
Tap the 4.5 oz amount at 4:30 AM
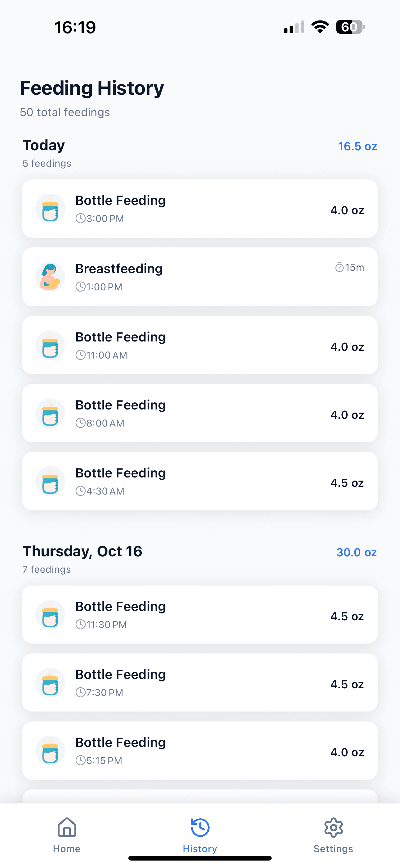tap(347, 483)
